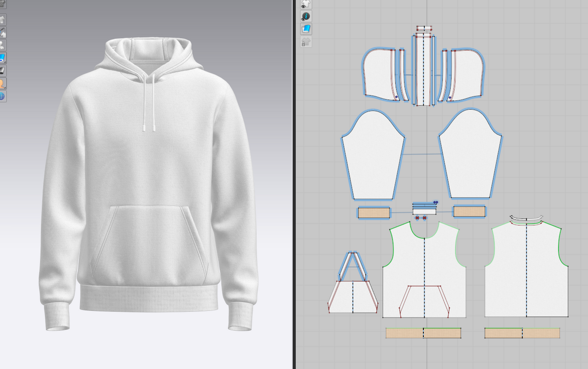Select the small pattern above the hood strip
Screen dimensions: 588x369
(424, 28)
